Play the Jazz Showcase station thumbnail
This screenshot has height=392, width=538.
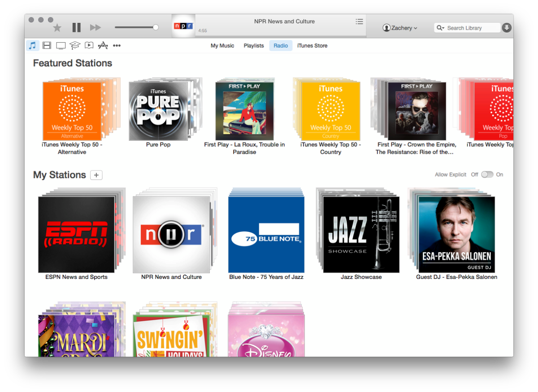tap(361, 235)
